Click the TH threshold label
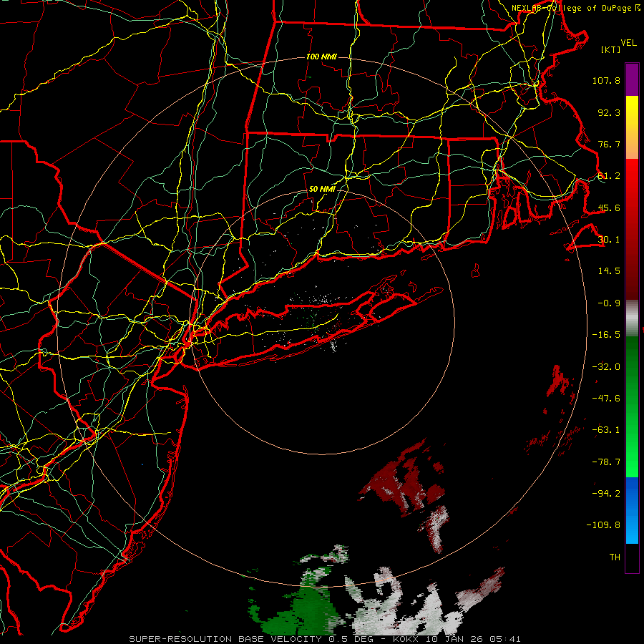The image size is (644, 644). pyautogui.click(x=615, y=557)
